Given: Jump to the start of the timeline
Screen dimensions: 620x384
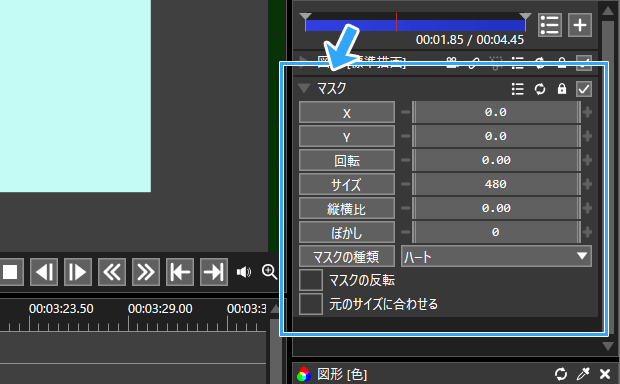Looking at the screenshot, I should (180, 272).
